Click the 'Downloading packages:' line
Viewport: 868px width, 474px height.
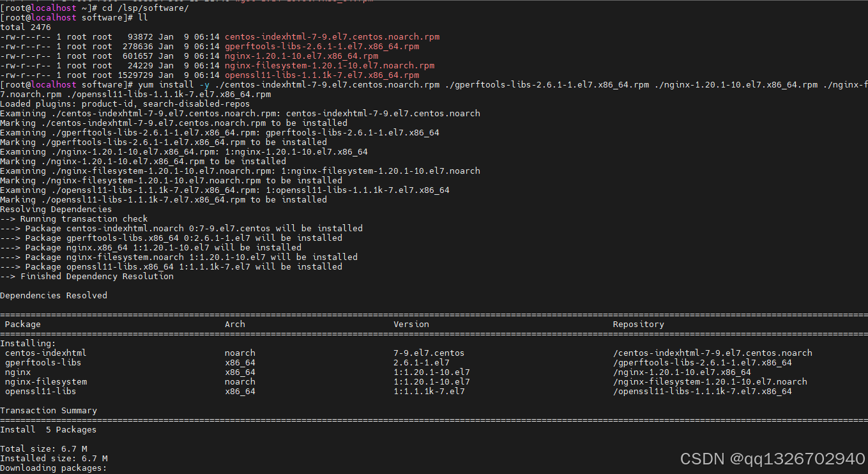pos(54,468)
